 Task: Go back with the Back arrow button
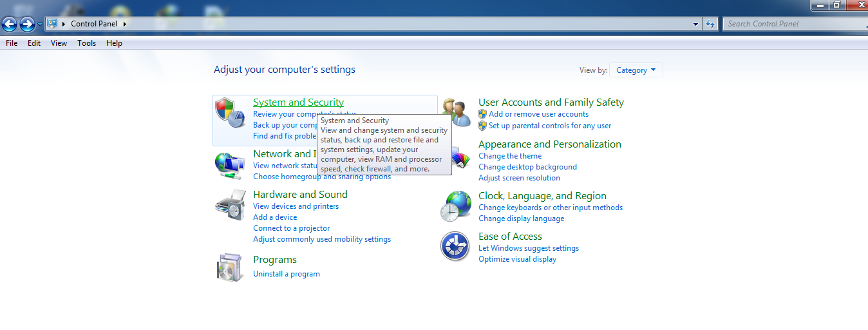tap(10, 24)
